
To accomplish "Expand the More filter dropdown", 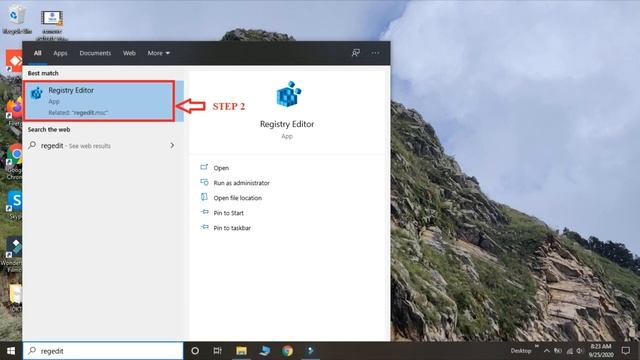I will (158, 53).
